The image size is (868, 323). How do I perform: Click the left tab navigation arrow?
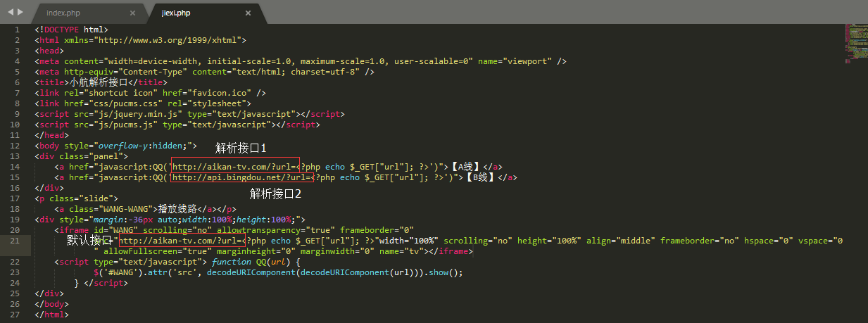tap(10, 12)
